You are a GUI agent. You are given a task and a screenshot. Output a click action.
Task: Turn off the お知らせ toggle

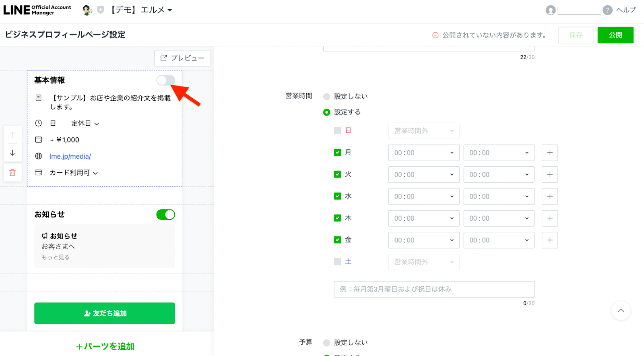tap(165, 215)
